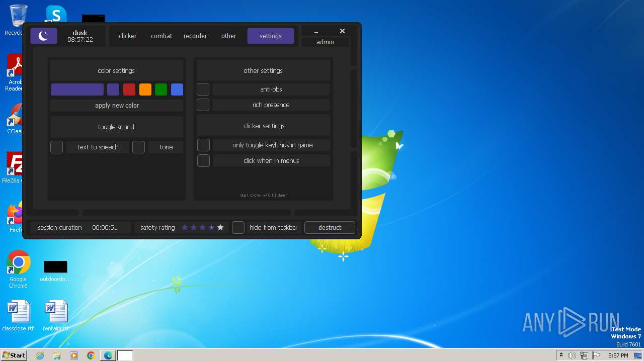This screenshot has width=644, height=362.
Task: Open the Start menu
Action: coord(14,355)
